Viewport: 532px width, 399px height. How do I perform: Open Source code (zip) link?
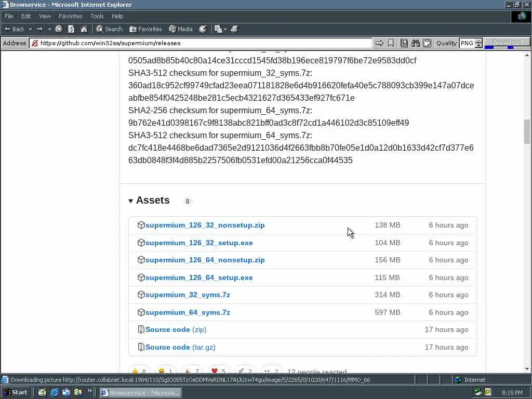[x=176, y=330]
